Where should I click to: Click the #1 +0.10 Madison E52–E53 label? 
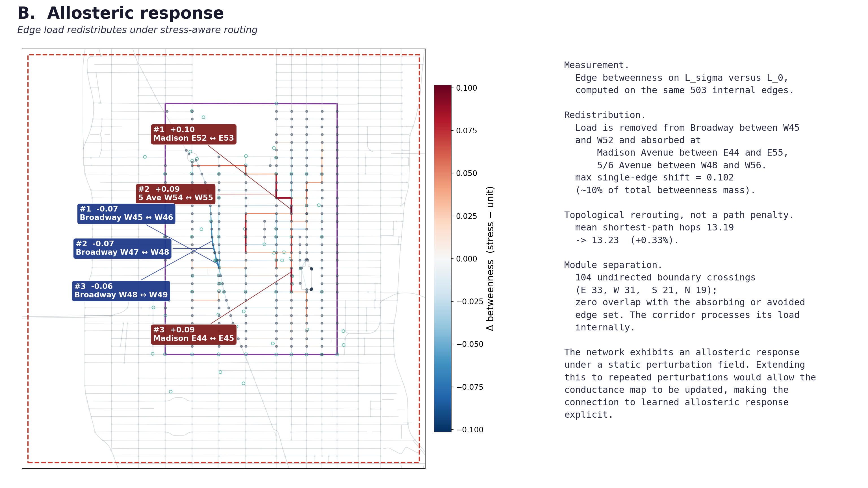194,134
